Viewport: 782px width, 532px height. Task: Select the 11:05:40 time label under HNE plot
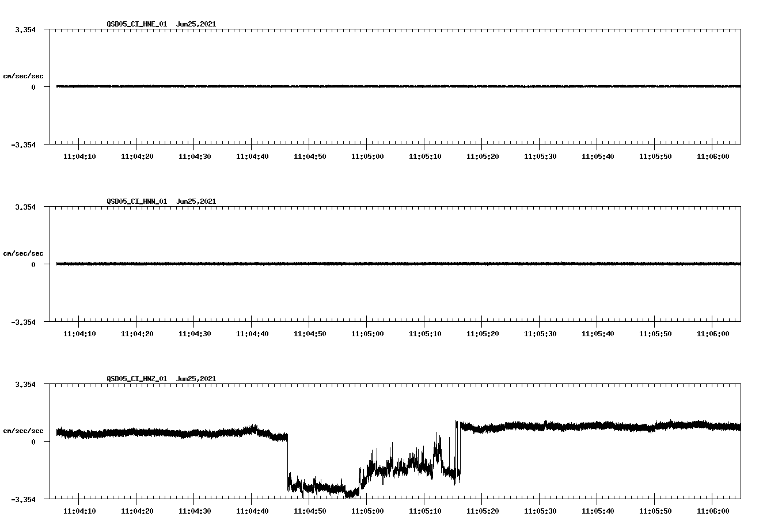pyautogui.click(x=598, y=157)
